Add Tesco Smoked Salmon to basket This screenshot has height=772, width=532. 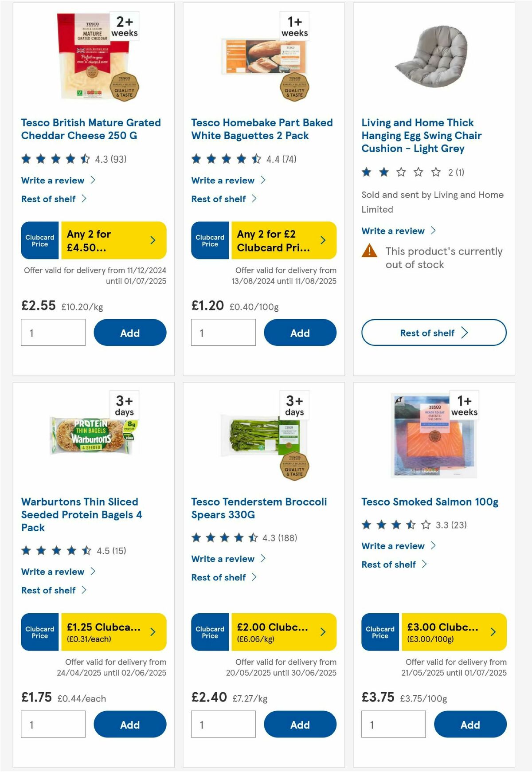[x=470, y=725]
